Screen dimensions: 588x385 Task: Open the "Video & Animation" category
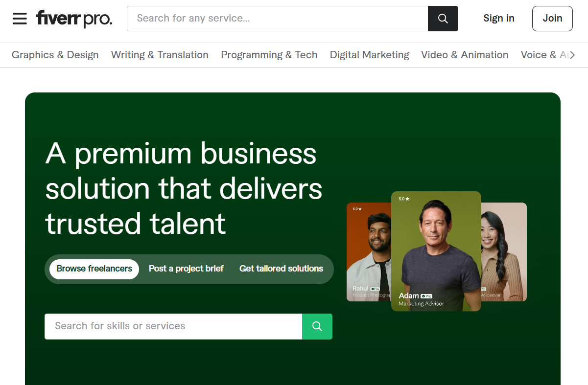tap(464, 55)
